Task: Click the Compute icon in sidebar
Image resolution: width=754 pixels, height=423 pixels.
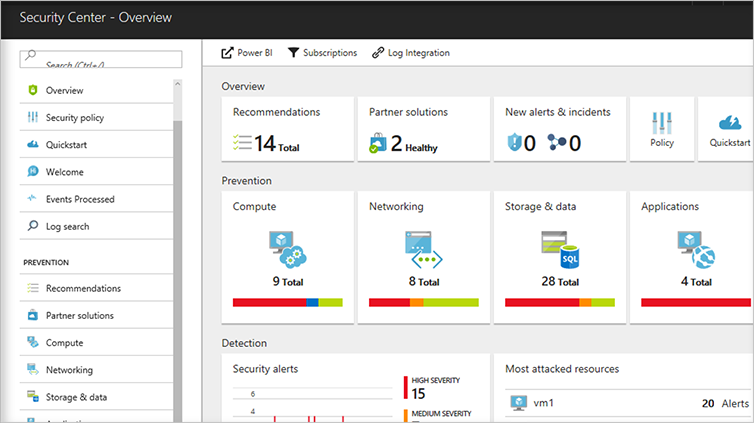Action: click(33, 342)
